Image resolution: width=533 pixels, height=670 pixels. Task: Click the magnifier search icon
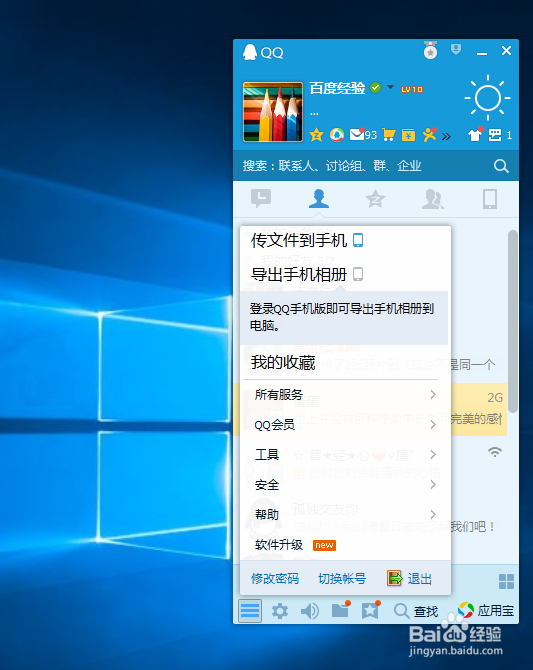[x=501, y=166]
